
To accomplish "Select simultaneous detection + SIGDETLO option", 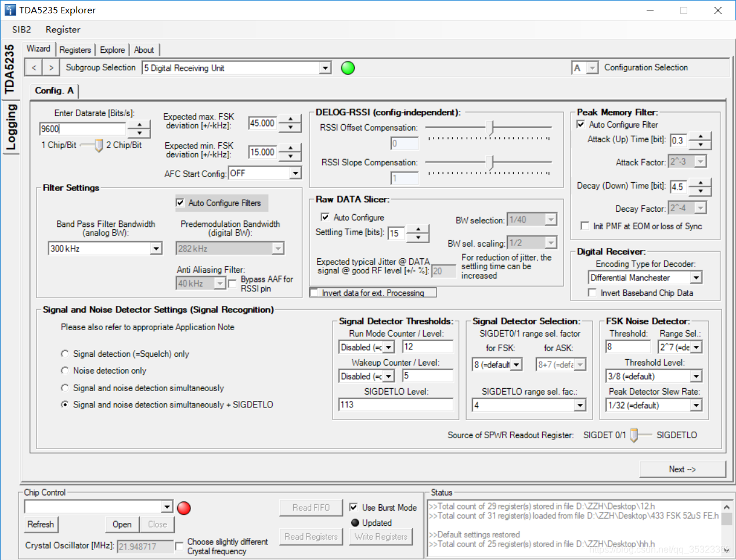I will tap(65, 404).
